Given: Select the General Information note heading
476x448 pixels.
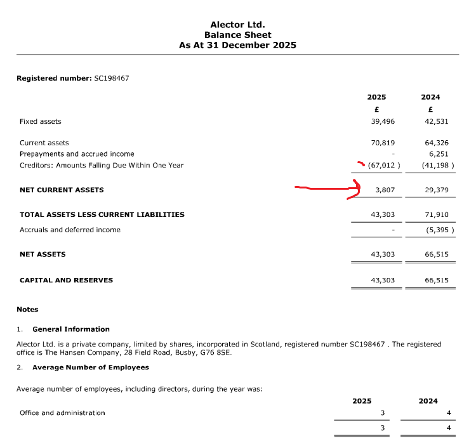Looking at the screenshot, I should (x=71, y=329).
